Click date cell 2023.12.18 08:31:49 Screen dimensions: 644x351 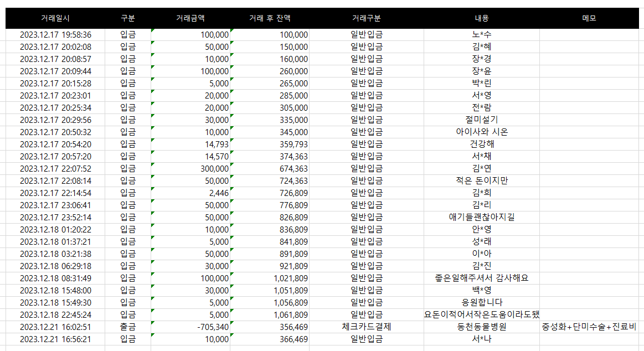point(55,278)
